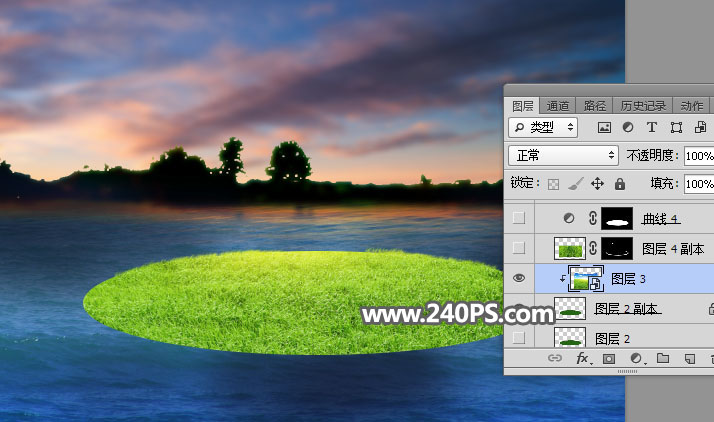The image size is (714, 422).
Task: Click the pixel layer filter icon
Action: pos(604,128)
